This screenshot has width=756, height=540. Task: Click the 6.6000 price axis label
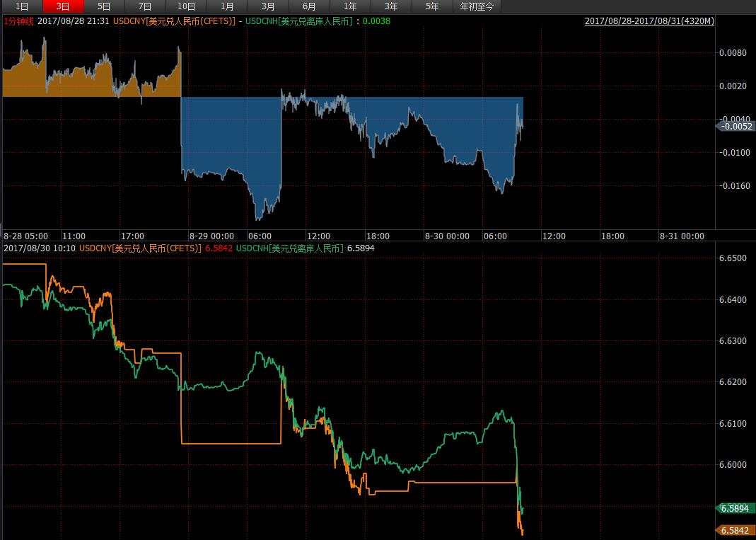733,465
